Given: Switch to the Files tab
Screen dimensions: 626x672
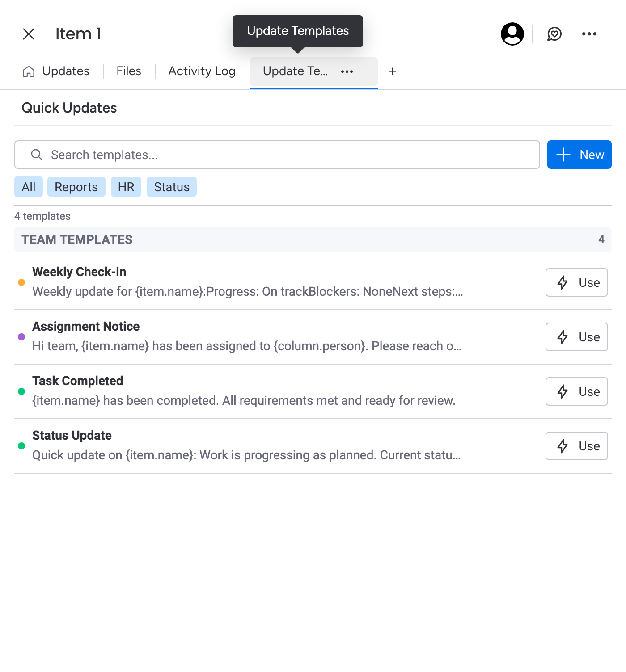Looking at the screenshot, I should (128, 71).
